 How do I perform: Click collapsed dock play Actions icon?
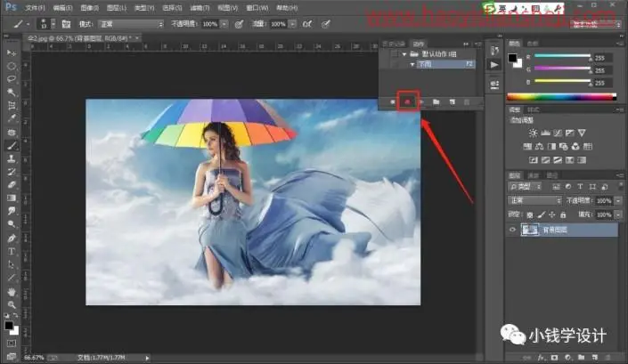pos(494,65)
